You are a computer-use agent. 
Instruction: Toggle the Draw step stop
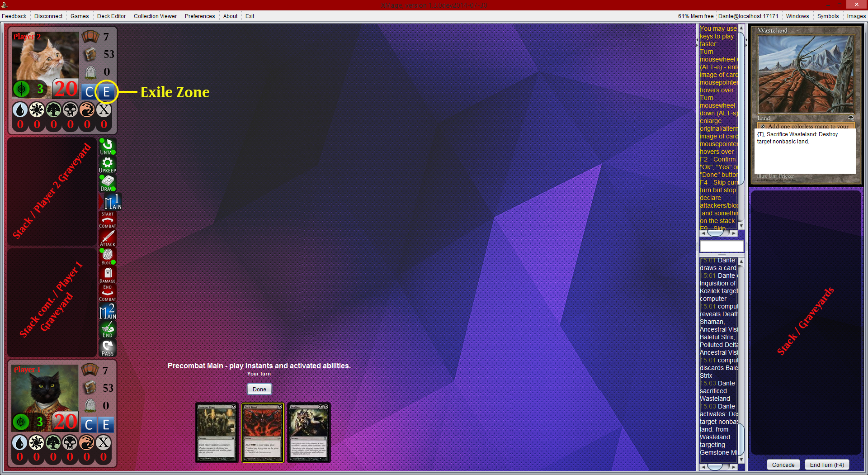click(x=107, y=183)
